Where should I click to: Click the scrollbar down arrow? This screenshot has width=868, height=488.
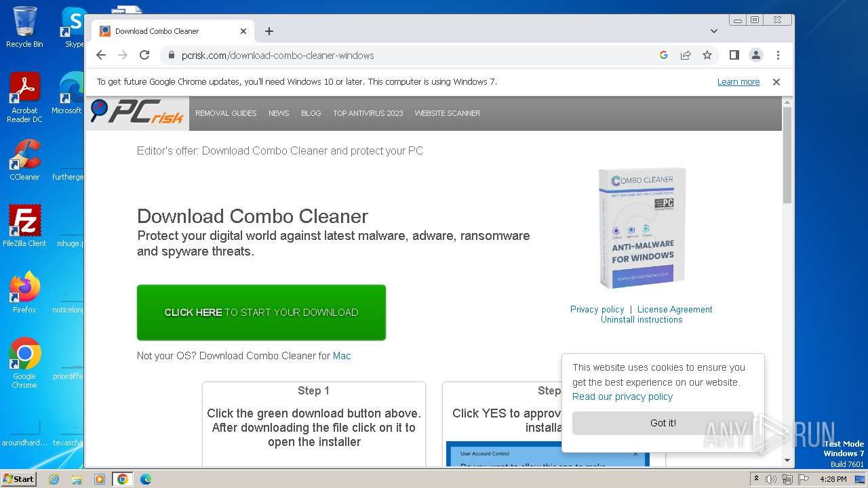tap(787, 460)
